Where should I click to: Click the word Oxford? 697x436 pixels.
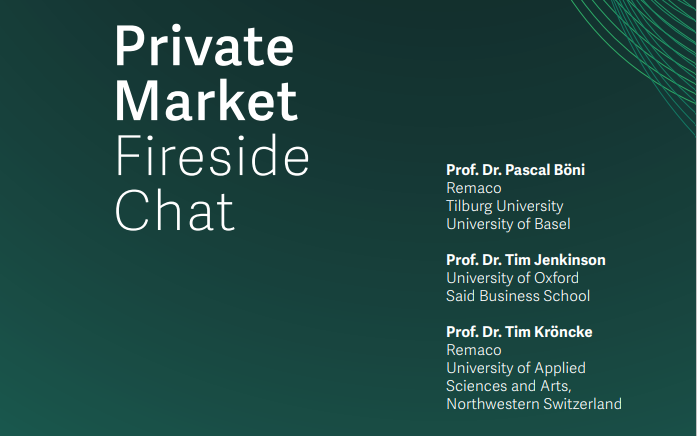click(556, 278)
